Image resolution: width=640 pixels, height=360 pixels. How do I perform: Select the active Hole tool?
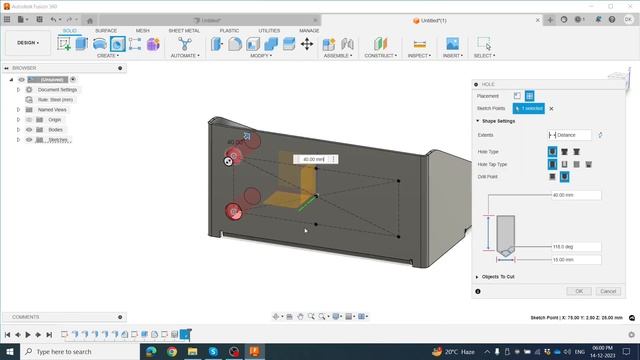(118, 44)
